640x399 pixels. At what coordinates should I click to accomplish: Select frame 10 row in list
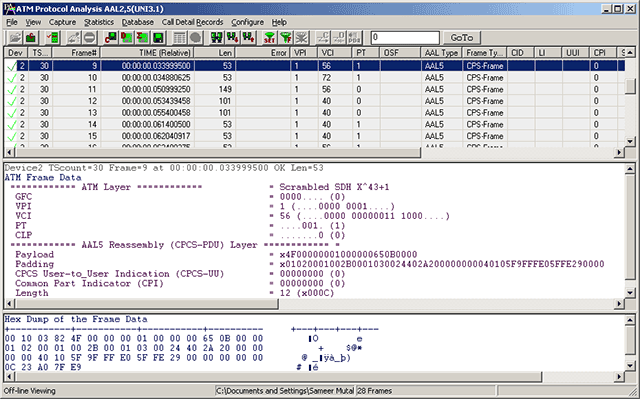click(314, 78)
